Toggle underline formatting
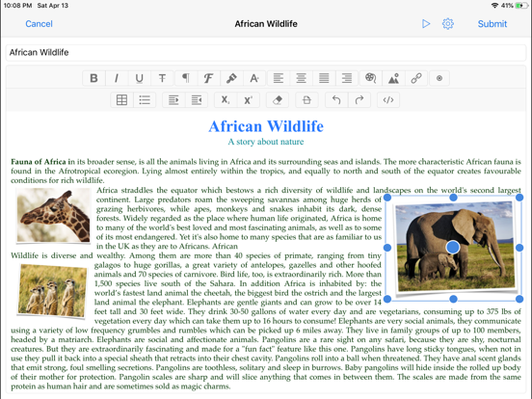This screenshot has height=399, width=532. click(139, 78)
